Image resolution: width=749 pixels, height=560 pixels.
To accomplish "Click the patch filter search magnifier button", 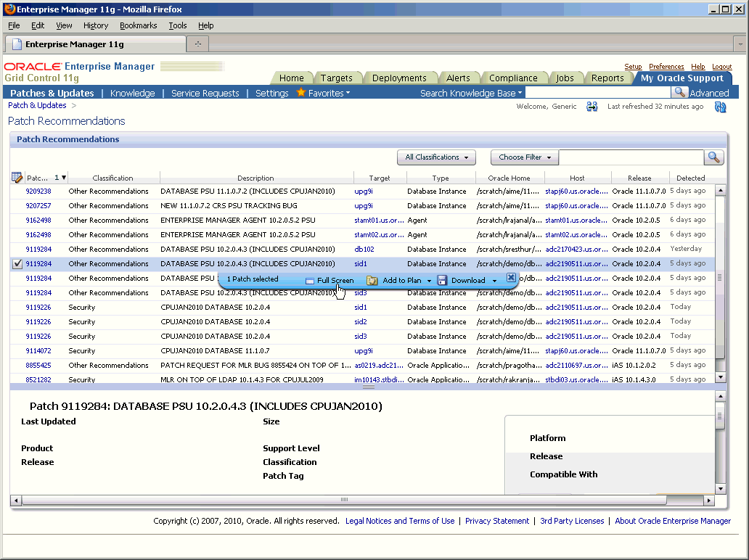I will (713, 157).
